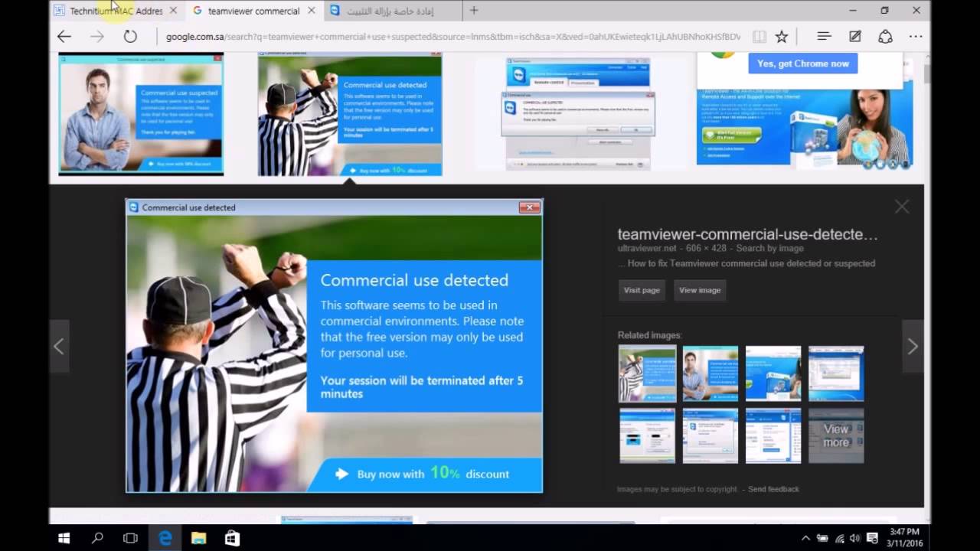Select second related image in bottom row

click(x=710, y=435)
